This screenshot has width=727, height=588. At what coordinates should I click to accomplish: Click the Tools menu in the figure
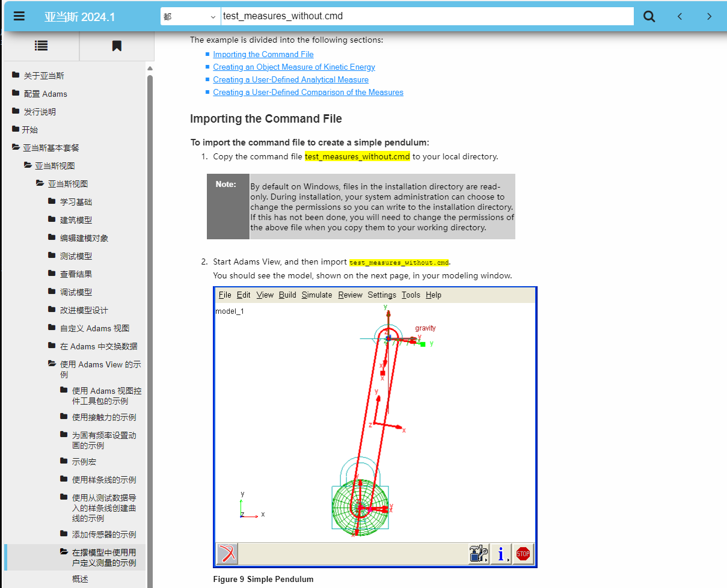click(411, 295)
